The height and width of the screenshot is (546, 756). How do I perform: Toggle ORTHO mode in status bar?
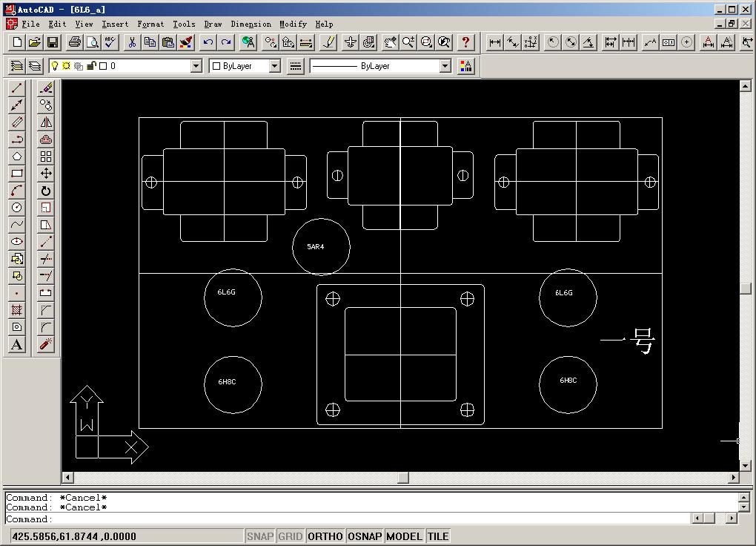tap(325, 536)
